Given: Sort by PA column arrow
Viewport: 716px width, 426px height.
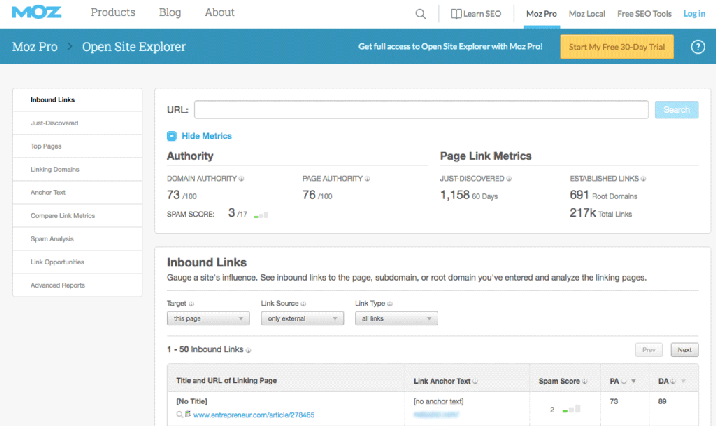Looking at the screenshot, I should point(633,381).
